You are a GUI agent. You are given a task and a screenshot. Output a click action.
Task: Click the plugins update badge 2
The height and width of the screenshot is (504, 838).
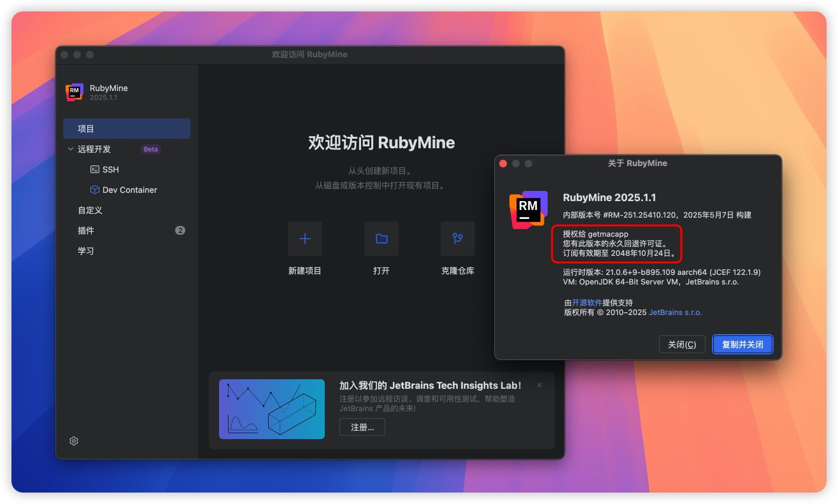pyautogui.click(x=180, y=230)
